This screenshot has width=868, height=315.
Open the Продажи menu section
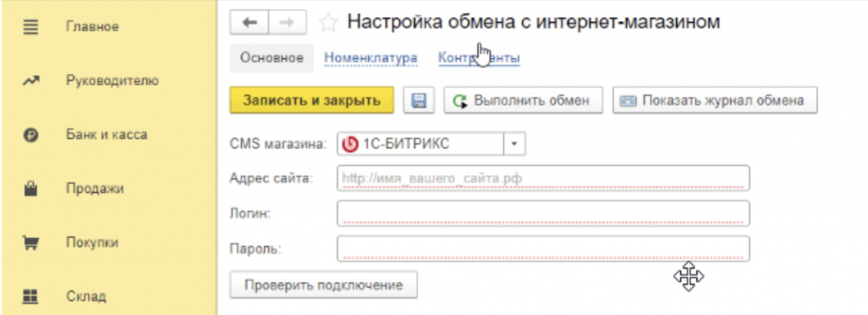pyautogui.click(x=95, y=189)
